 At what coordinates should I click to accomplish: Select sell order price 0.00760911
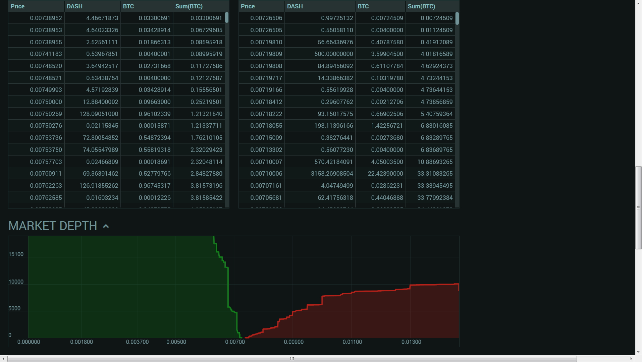click(46, 174)
